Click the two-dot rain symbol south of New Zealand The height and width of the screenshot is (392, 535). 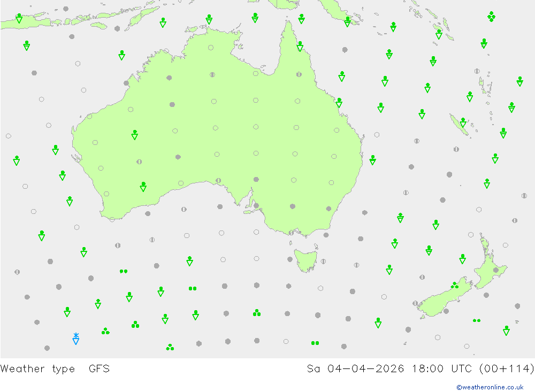pyautogui.click(x=477, y=320)
